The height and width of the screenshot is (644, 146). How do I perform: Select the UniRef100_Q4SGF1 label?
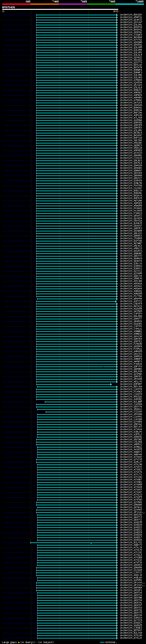coord(131,590)
